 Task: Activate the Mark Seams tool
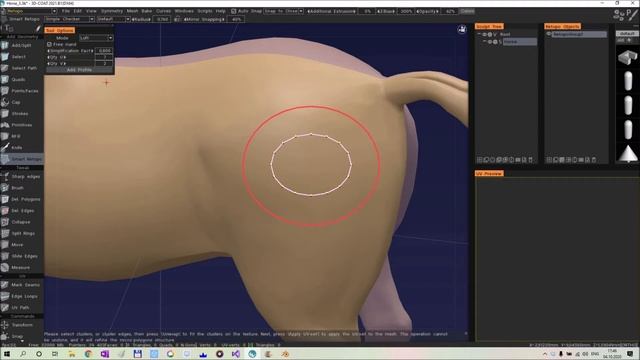(x=22, y=285)
